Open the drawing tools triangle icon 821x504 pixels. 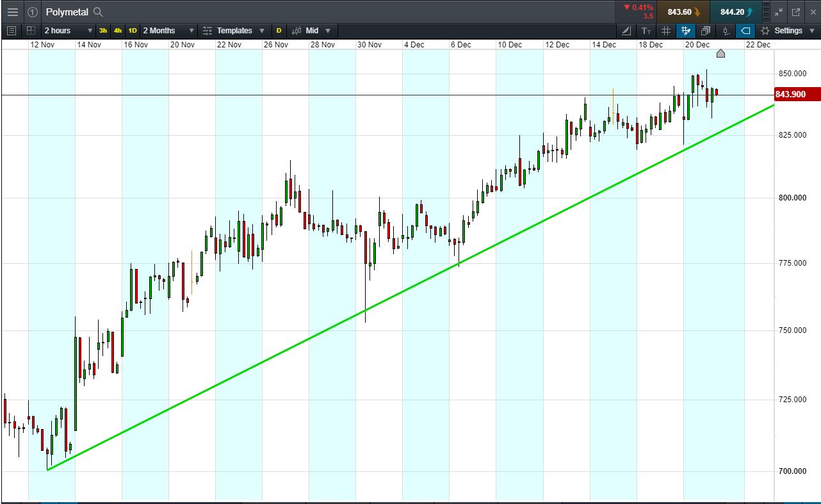click(626, 31)
